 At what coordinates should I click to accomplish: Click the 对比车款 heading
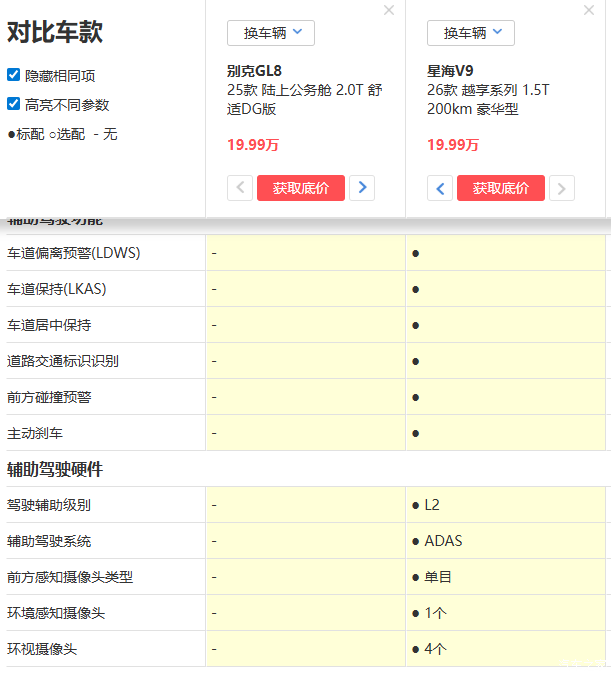(55, 32)
